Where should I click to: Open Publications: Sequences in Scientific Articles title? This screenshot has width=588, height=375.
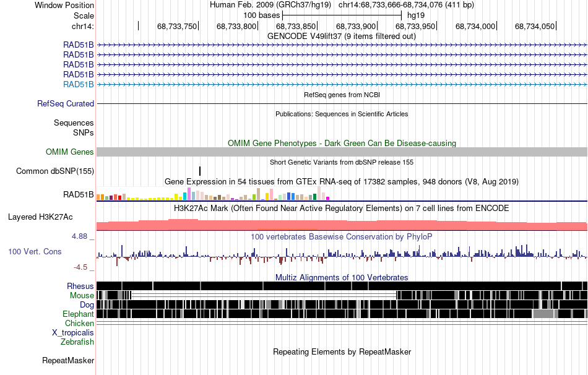pyautogui.click(x=342, y=114)
